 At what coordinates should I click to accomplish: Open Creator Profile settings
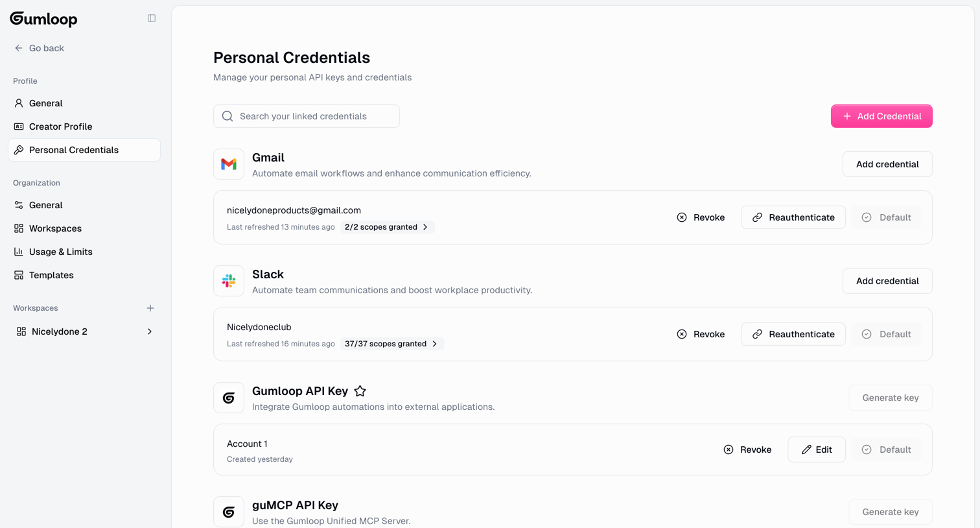84,126
